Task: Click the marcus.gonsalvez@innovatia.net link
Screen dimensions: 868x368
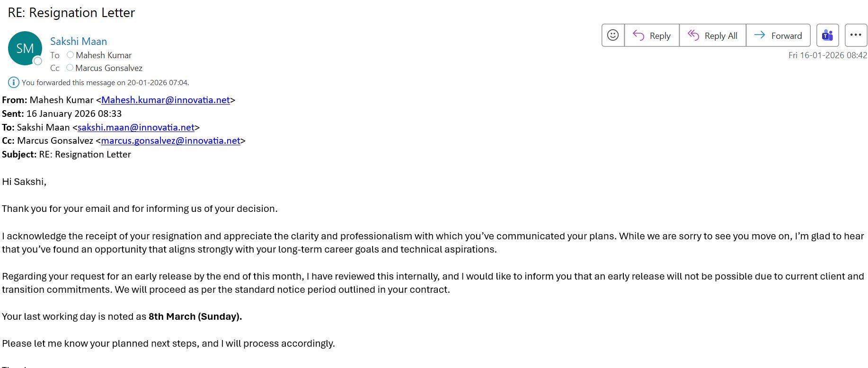Action: pyautogui.click(x=170, y=140)
